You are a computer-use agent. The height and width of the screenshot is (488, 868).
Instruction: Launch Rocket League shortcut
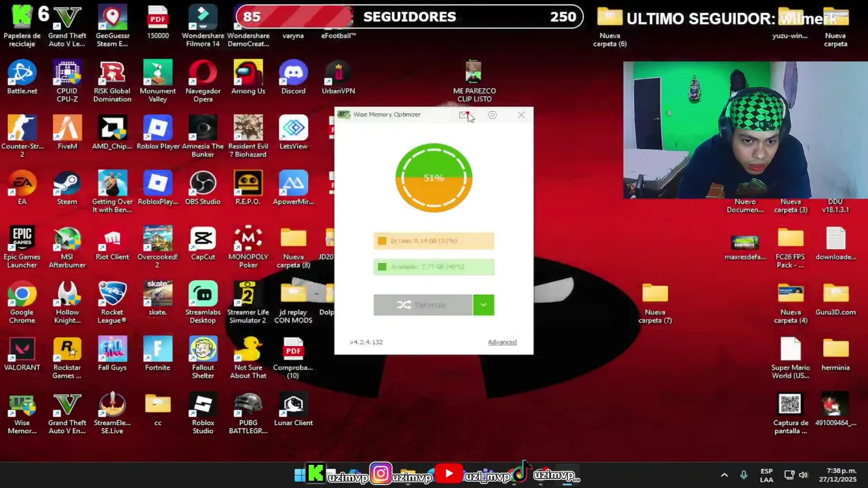[x=113, y=303]
